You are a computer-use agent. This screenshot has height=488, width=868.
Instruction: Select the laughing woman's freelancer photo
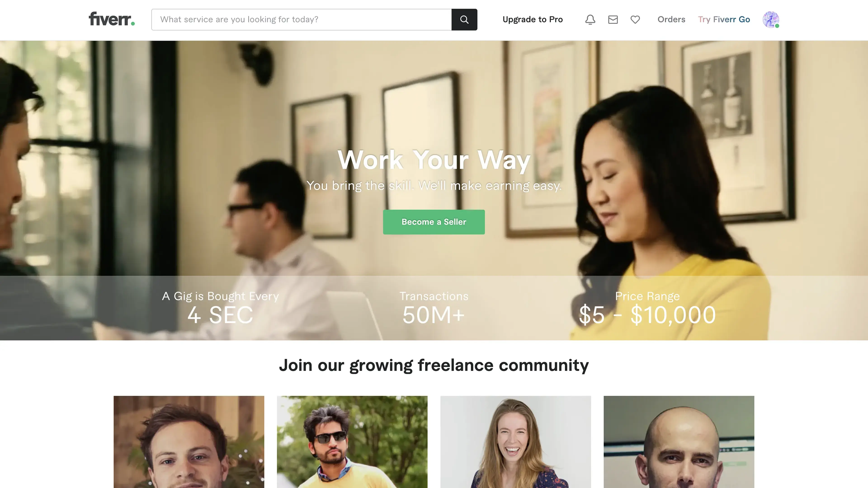(516, 442)
